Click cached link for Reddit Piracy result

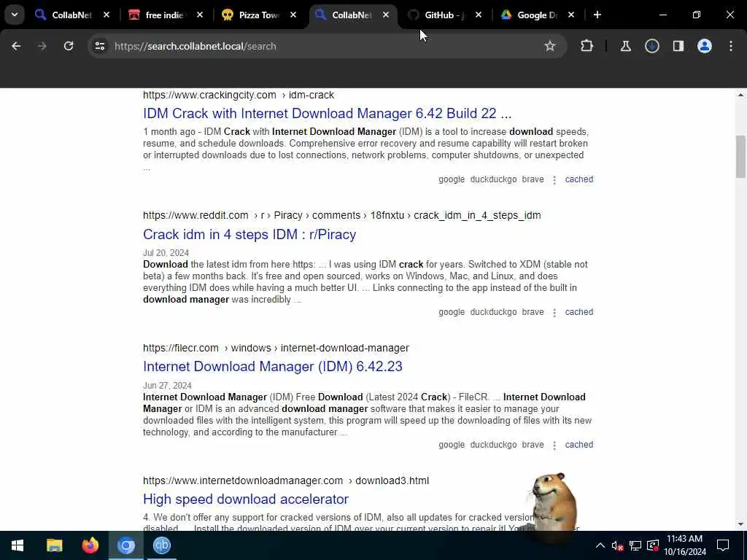578,312
